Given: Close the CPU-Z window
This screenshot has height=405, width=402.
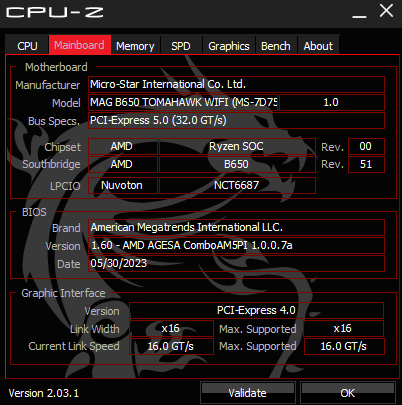Looking at the screenshot, I should 386,11.
